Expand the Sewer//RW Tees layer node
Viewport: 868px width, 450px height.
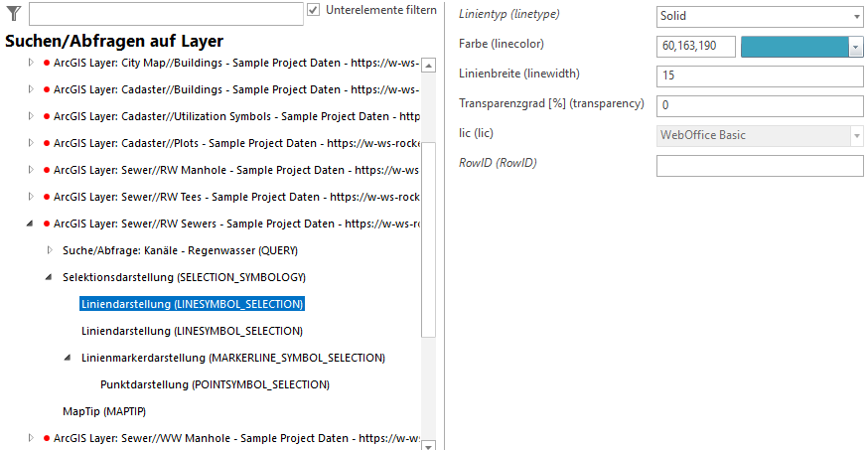[x=31, y=197]
